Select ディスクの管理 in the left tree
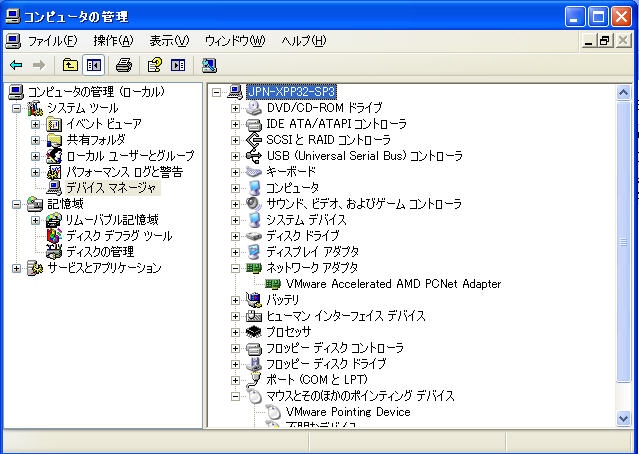639x454 pixels. [x=100, y=252]
